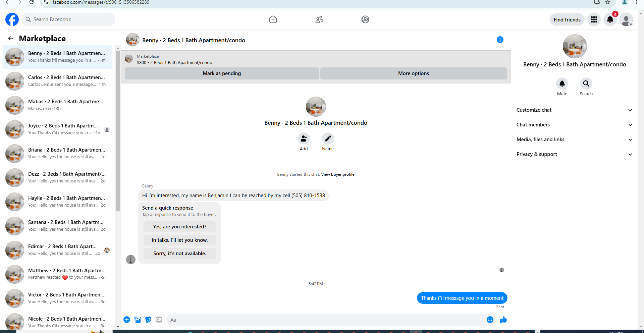The image size is (644, 333).
Task: Expand Customize chat section
Action: (574, 110)
